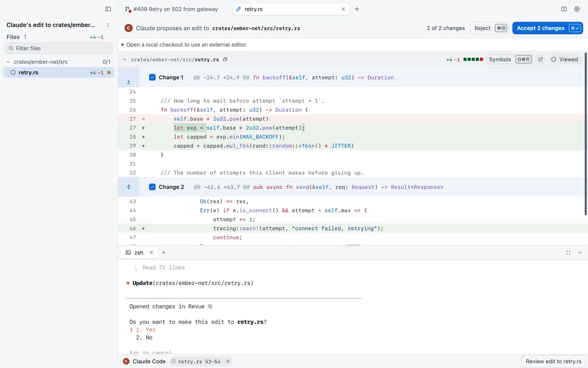
Task: Focus the Filter files search field
Action: (59, 48)
